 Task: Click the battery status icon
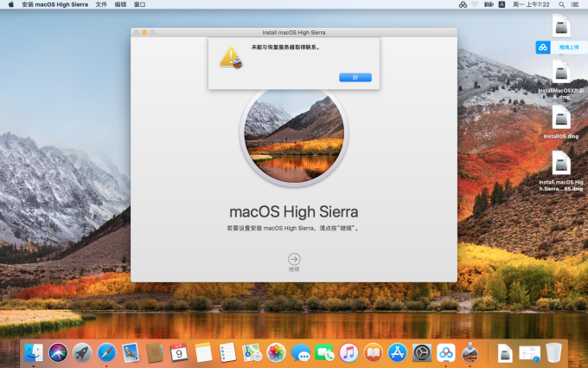(x=489, y=4)
